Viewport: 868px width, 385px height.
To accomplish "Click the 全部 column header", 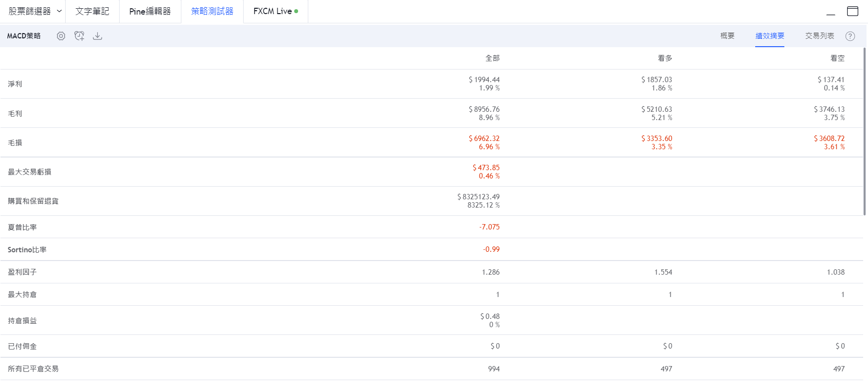I will coord(492,58).
